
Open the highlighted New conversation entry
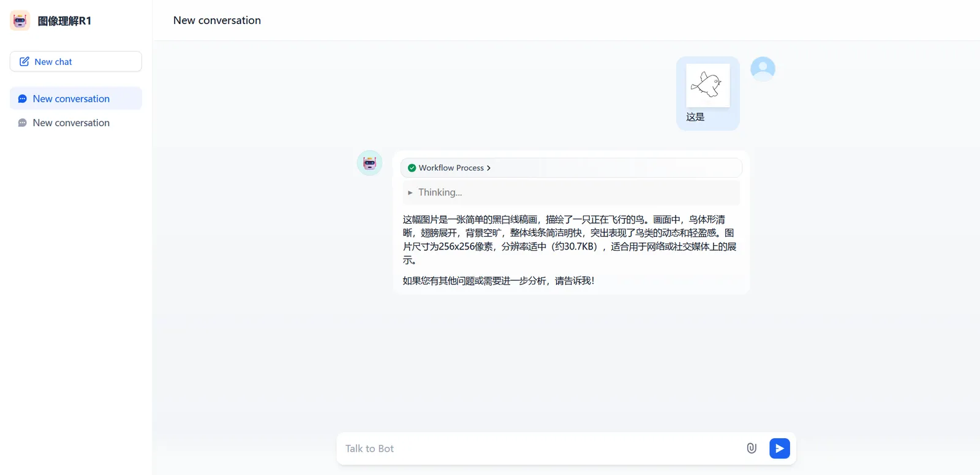76,99
